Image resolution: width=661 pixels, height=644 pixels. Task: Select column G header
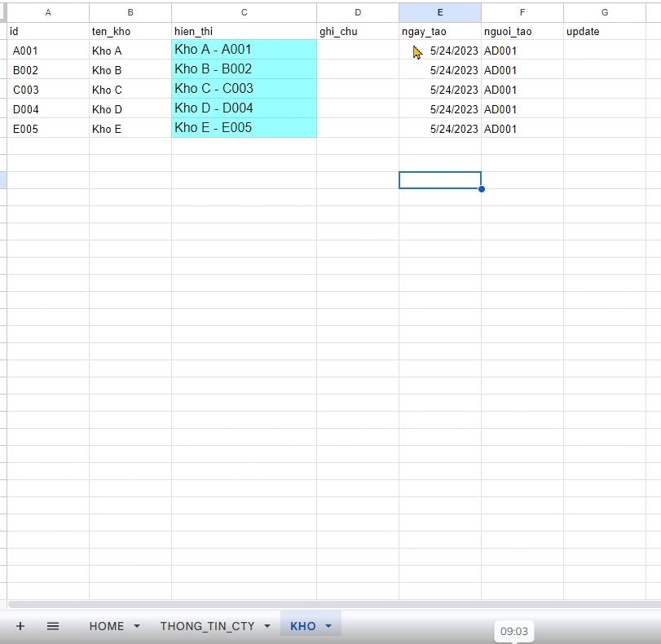(x=605, y=13)
